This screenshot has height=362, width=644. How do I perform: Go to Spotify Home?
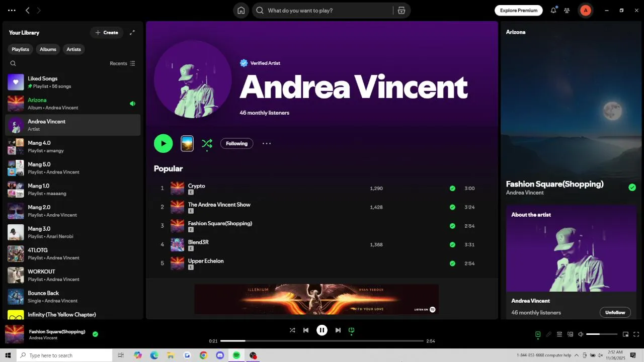click(241, 11)
